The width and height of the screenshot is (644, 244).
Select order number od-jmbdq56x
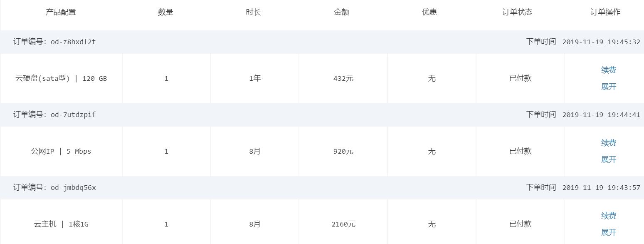[73, 187]
